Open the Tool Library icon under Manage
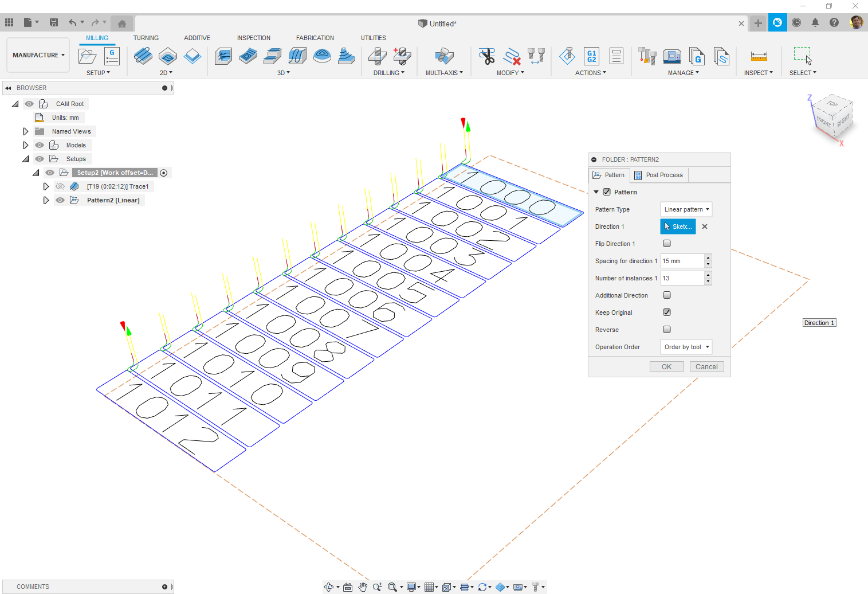The image size is (868, 594). pyautogui.click(x=647, y=56)
